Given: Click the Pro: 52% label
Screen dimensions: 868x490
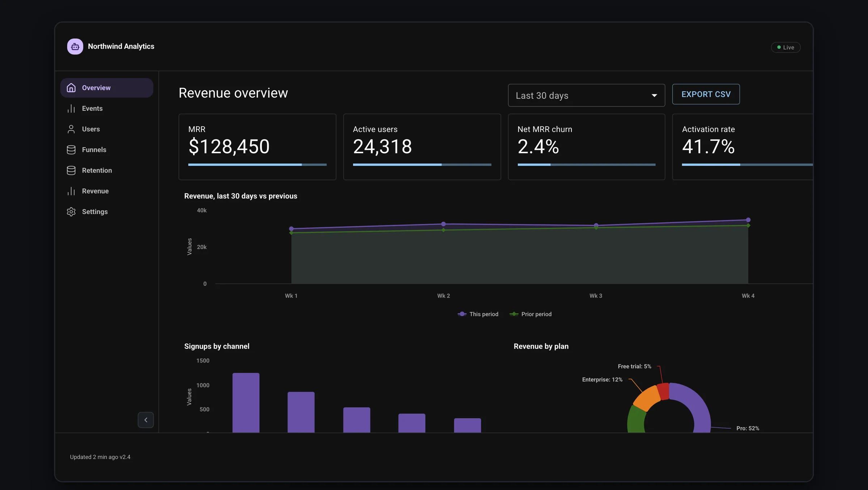Looking at the screenshot, I should pos(748,428).
